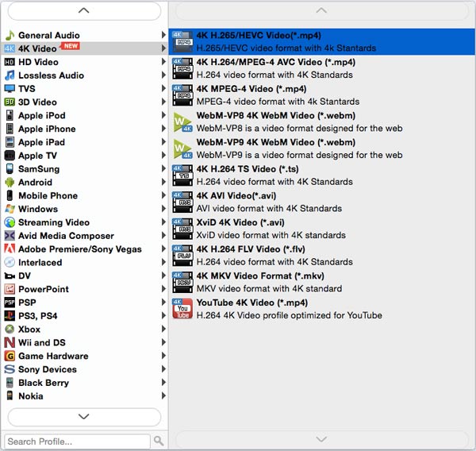Viewport: 476px width, 451px height.
Task: Select 4K H.265/HEVC Video (*.mp4) format
Action: (x=322, y=41)
